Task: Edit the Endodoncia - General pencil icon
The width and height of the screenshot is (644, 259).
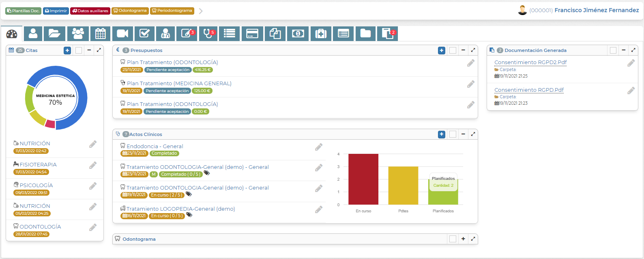Action: point(319,147)
